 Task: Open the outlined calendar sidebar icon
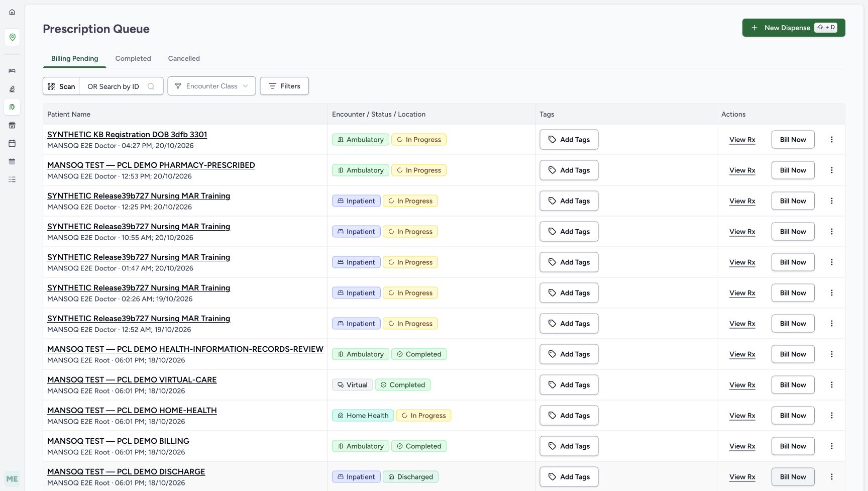(12, 143)
